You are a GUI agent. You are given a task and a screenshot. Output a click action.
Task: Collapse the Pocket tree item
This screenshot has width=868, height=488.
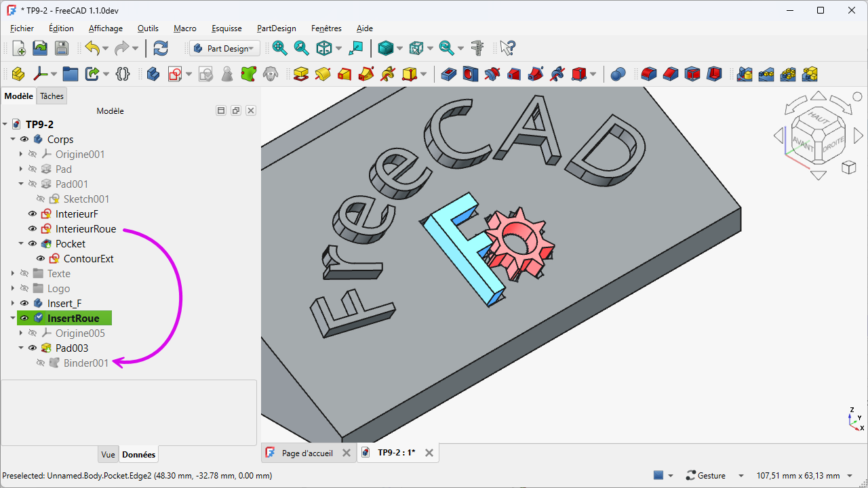tap(22, 244)
